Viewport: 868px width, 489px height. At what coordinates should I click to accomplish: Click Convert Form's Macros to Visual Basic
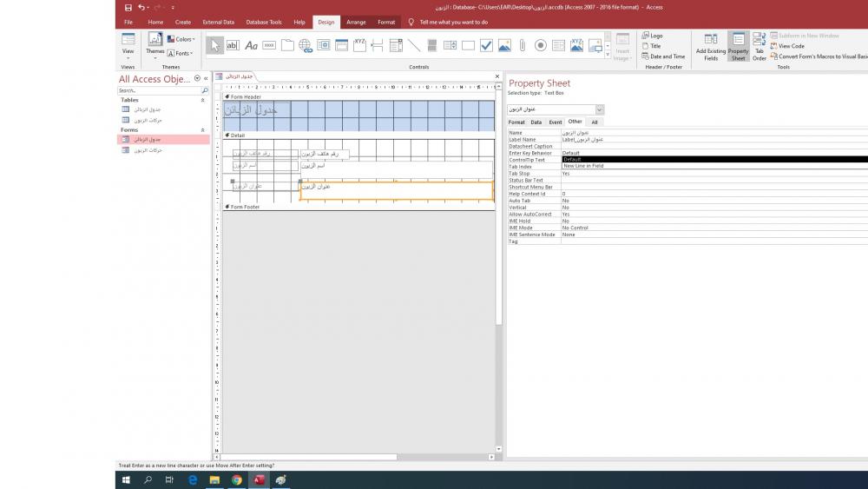pyautogui.click(x=819, y=56)
